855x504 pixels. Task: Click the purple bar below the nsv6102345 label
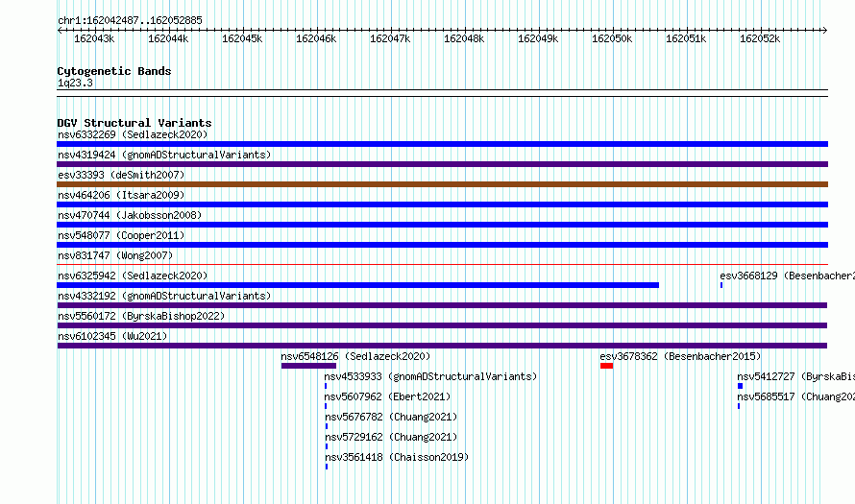(442, 346)
